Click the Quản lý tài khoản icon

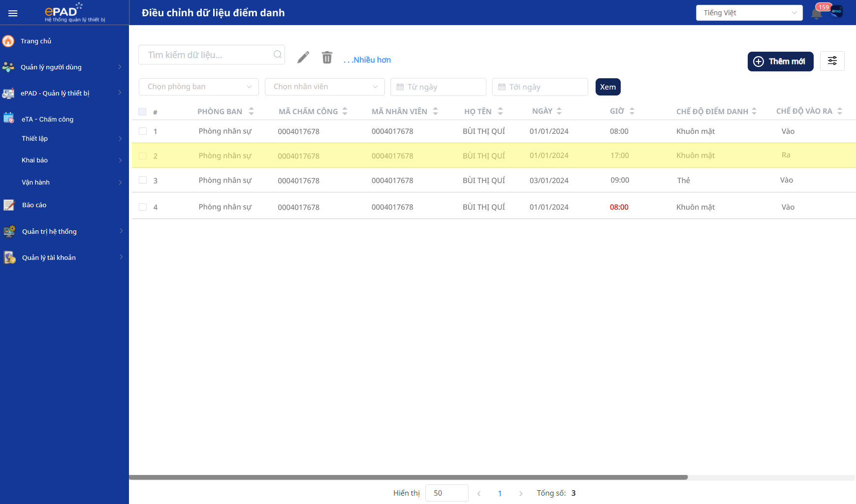point(9,257)
